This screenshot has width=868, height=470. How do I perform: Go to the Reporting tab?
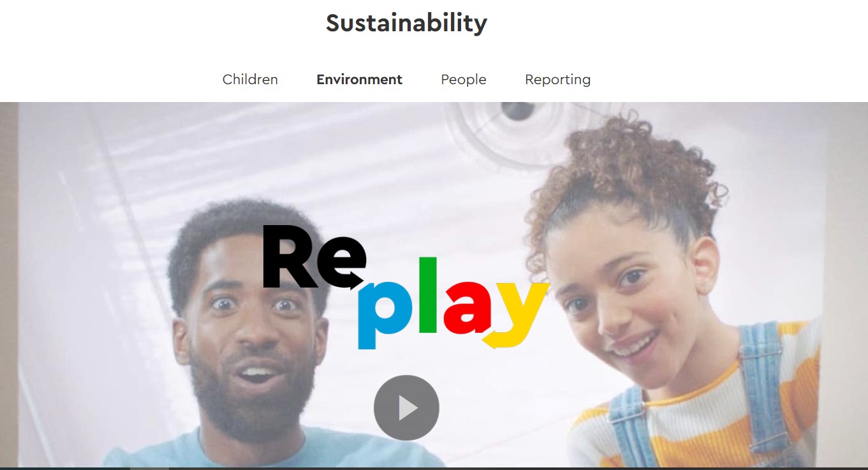(x=557, y=80)
